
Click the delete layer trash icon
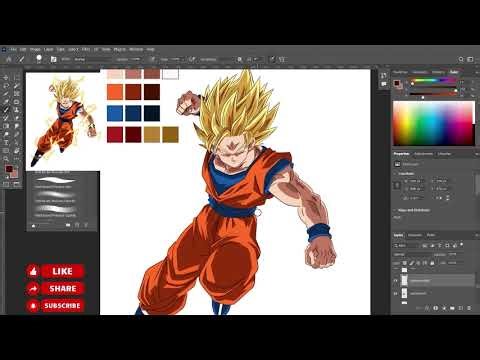pos(469,308)
